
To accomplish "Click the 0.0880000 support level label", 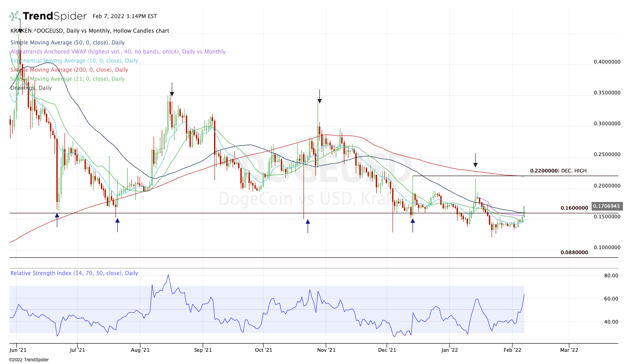I will pyautogui.click(x=574, y=252).
